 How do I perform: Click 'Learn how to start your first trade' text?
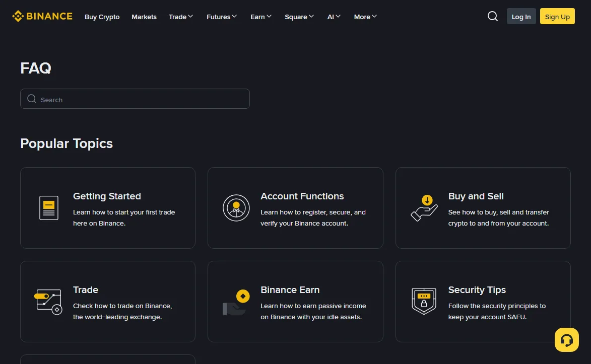124,212
